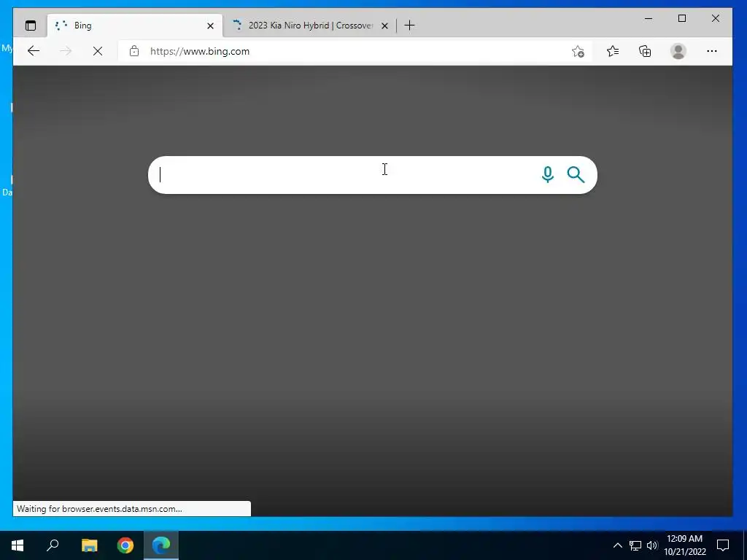Open a new tab with plus button

tap(409, 26)
